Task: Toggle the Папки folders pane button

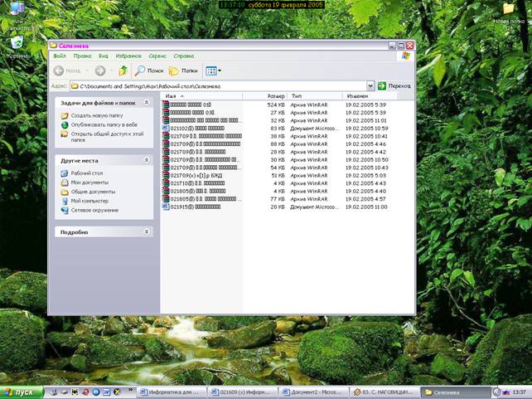Action: [x=184, y=71]
